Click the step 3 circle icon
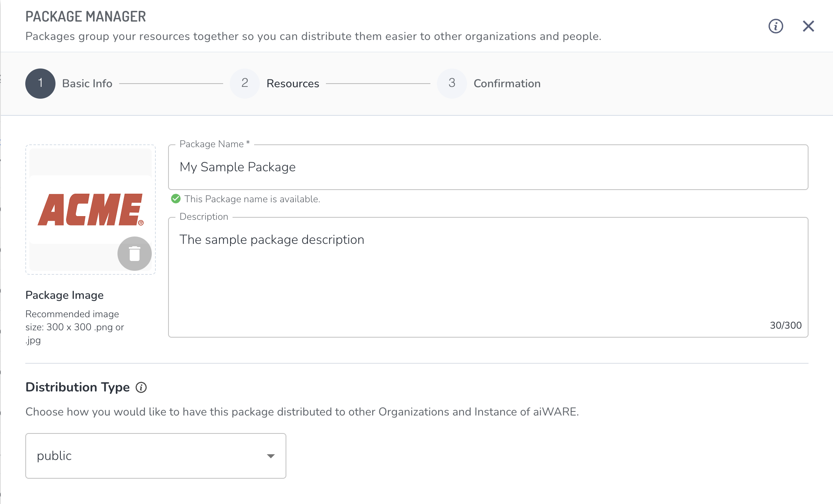The width and height of the screenshot is (833, 504). pyautogui.click(x=452, y=84)
